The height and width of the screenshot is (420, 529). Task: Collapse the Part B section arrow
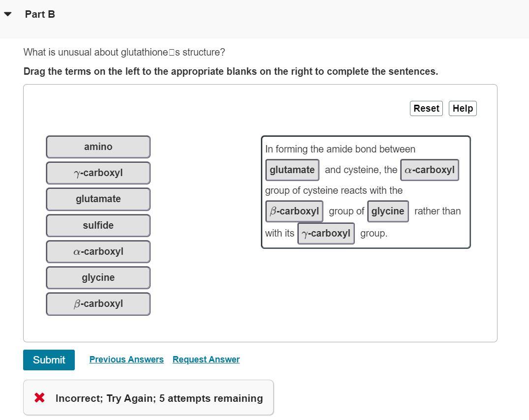tap(8, 14)
